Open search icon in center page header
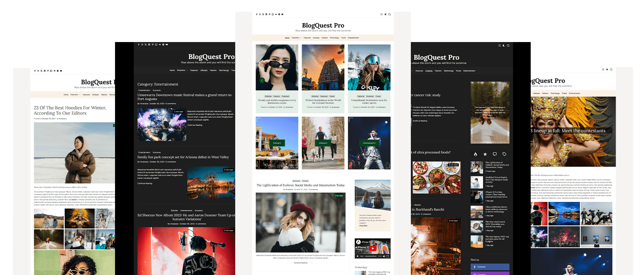This screenshot has width=644, height=275. [389, 14]
